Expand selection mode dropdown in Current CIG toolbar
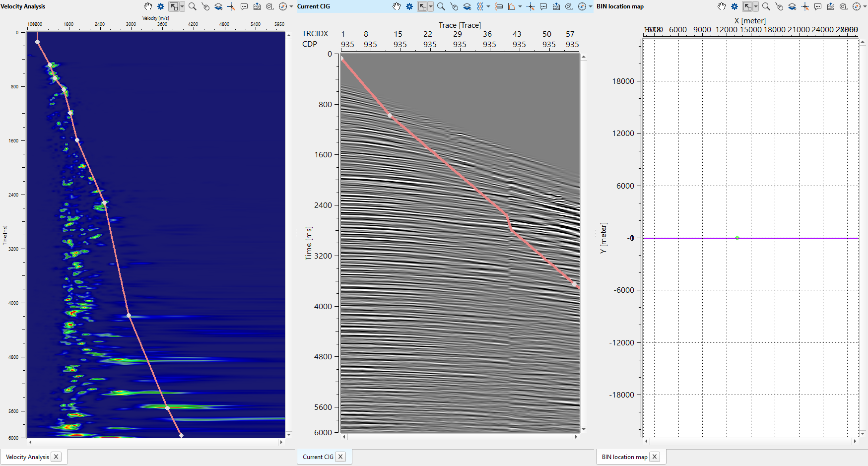This screenshot has height=466, width=868. pyautogui.click(x=431, y=6)
